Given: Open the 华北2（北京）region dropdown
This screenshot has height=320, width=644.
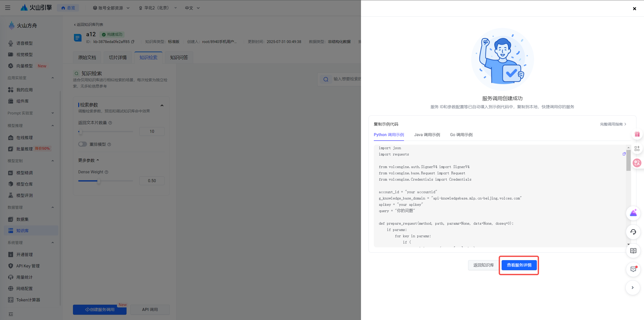Looking at the screenshot, I should [158, 8].
